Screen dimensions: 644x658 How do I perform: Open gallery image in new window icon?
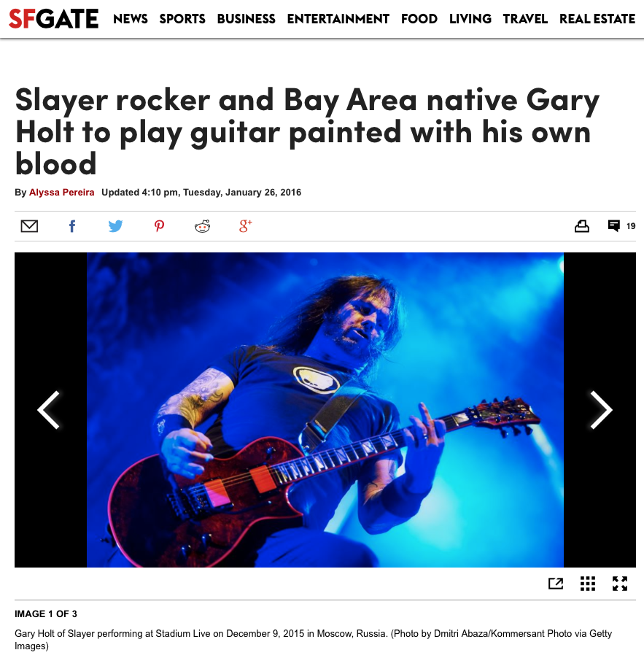[x=556, y=584]
